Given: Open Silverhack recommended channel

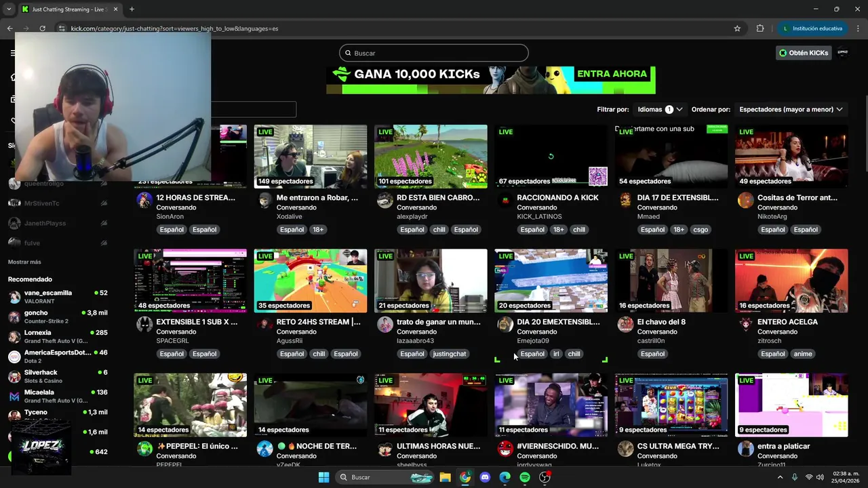Looking at the screenshot, I should tap(58, 376).
